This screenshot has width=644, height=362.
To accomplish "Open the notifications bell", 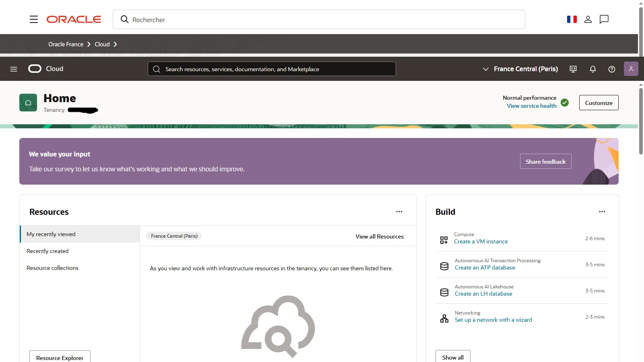I will click(592, 69).
